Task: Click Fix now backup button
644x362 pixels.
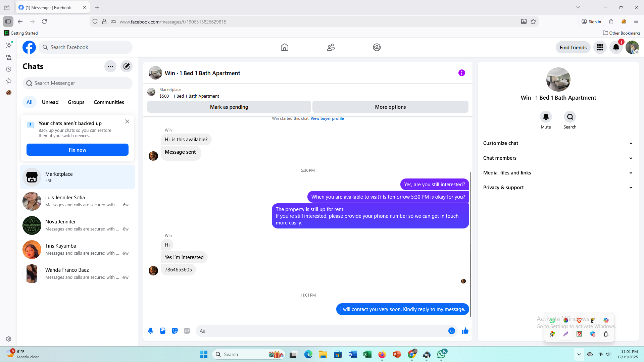Action: tap(78, 150)
